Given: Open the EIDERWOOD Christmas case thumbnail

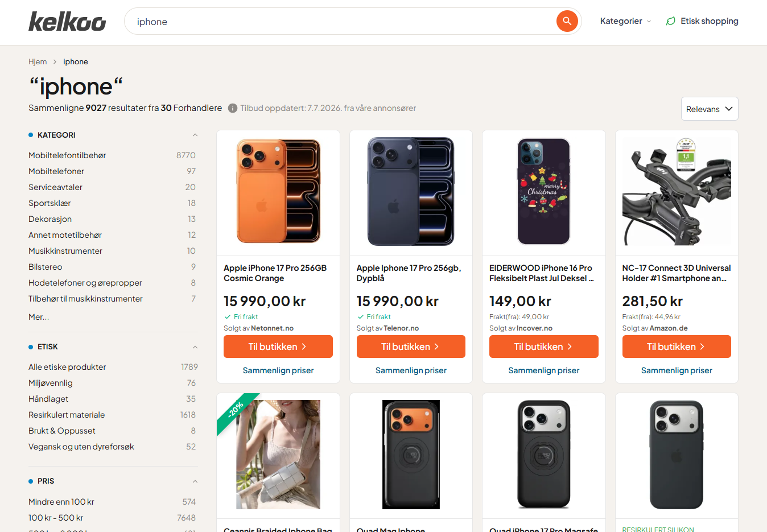Looking at the screenshot, I should (x=544, y=191).
